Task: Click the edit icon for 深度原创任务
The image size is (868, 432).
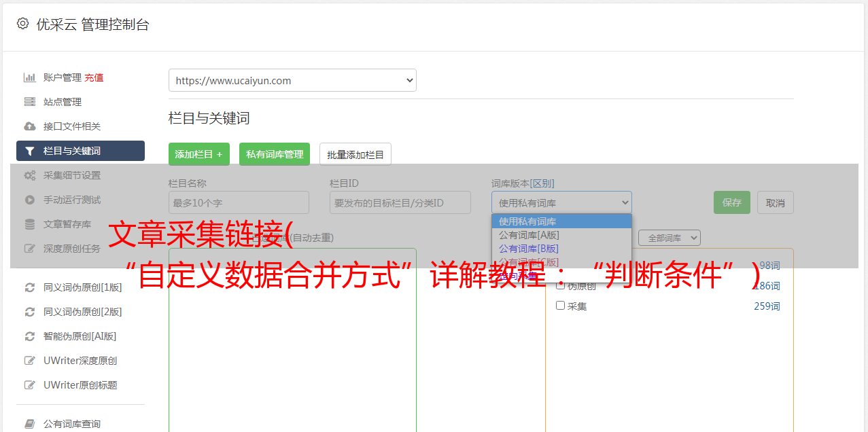Action: click(x=30, y=249)
